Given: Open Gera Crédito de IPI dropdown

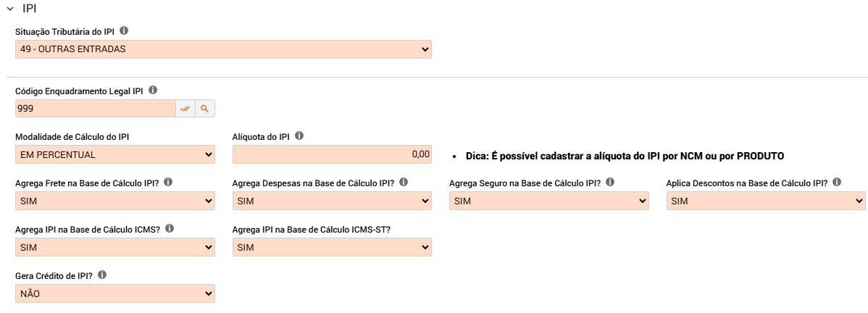Looking at the screenshot, I should (x=114, y=293).
